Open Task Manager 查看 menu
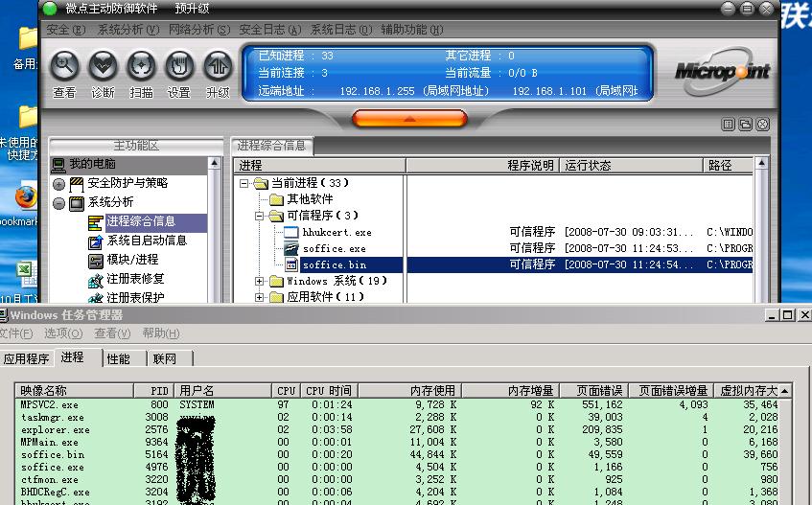 pyautogui.click(x=112, y=333)
